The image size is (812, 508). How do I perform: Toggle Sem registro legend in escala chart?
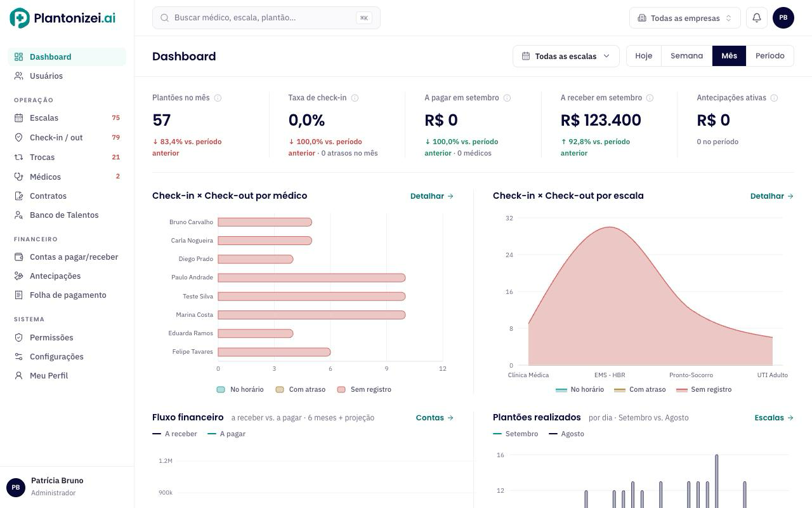(704, 389)
